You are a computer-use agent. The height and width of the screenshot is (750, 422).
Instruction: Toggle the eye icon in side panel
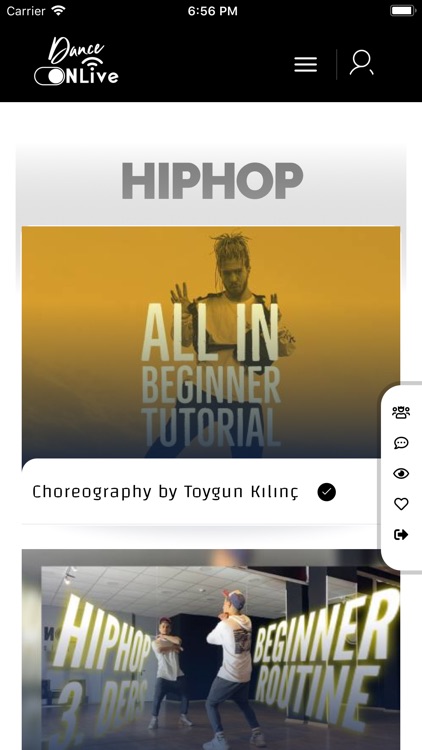tap(401, 474)
